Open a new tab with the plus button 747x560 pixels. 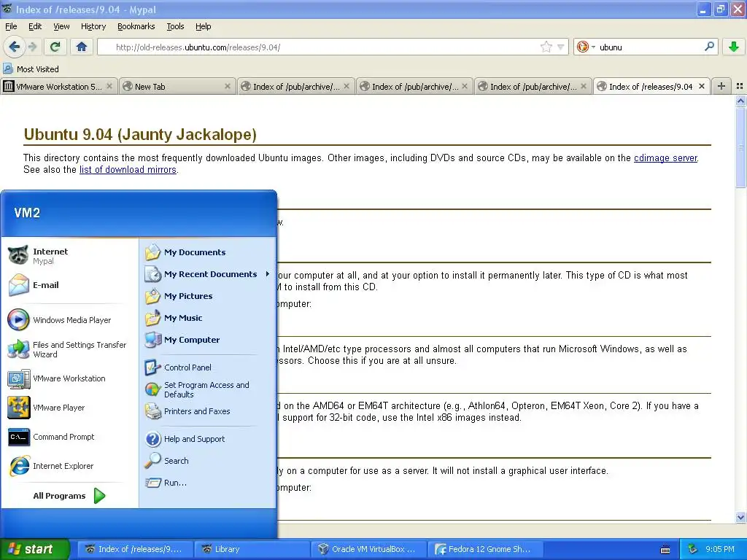point(721,86)
